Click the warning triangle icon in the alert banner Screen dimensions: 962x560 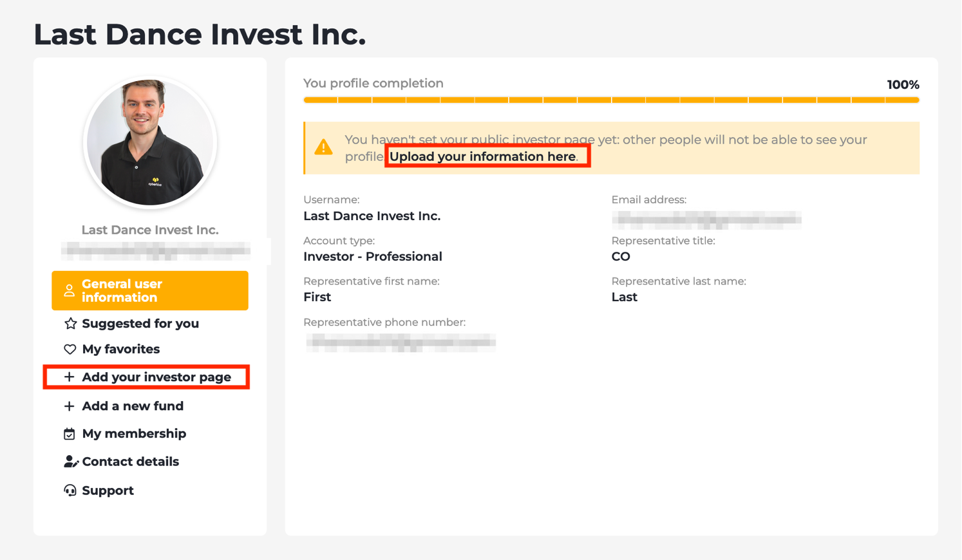coord(324,147)
